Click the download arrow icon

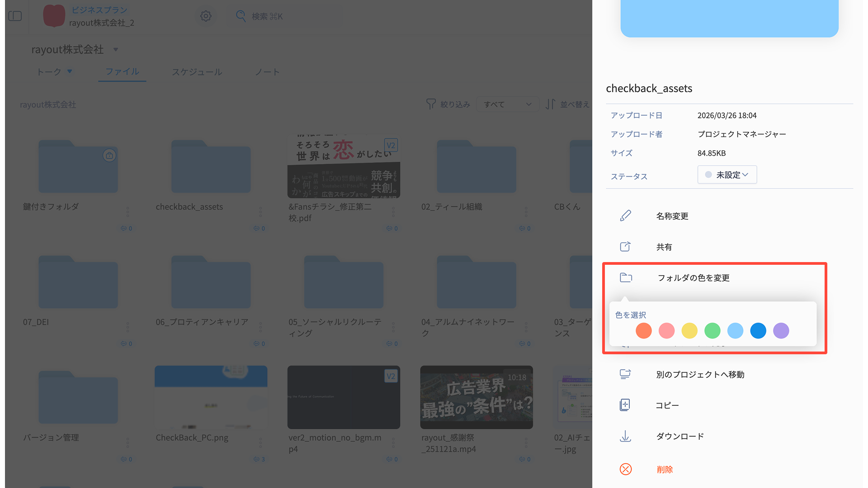click(625, 436)
